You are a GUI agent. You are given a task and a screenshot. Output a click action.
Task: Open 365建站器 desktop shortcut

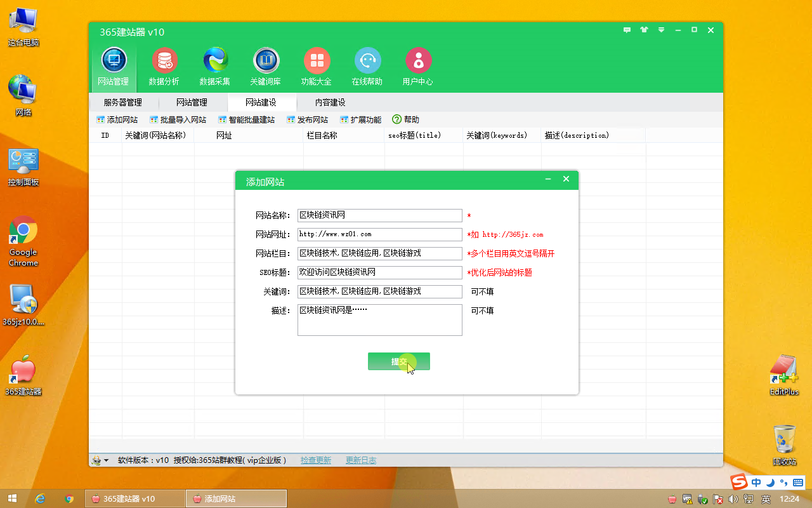(23, 376)
